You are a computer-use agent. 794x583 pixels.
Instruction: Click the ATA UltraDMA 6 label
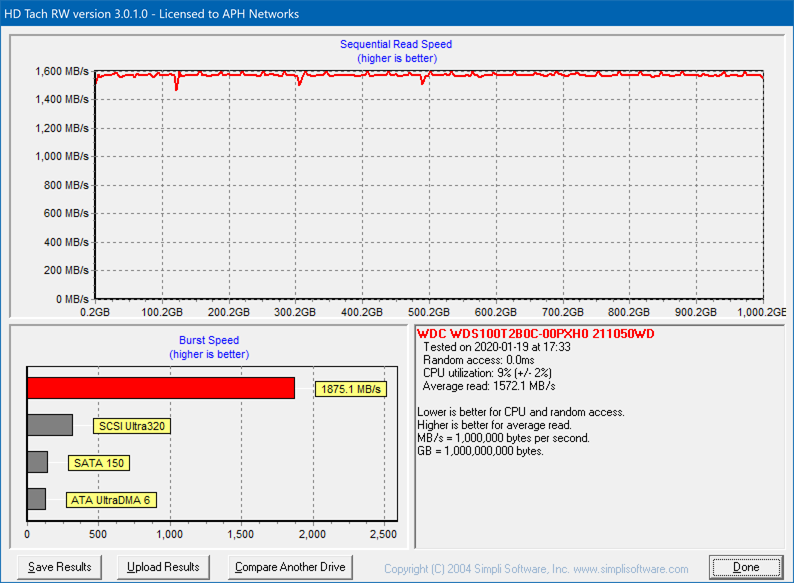(x=112, y=500)
